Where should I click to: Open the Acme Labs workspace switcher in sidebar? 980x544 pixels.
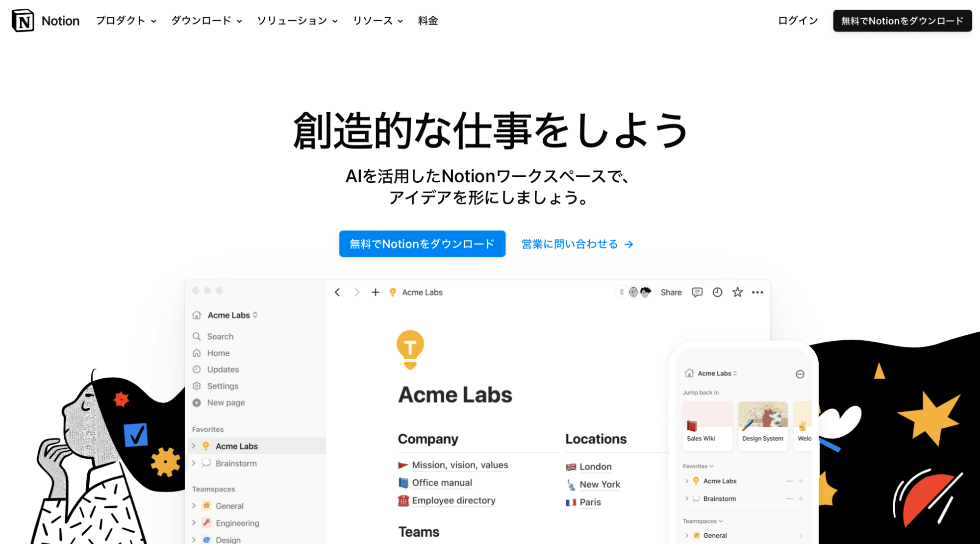(x=232, y=315)
